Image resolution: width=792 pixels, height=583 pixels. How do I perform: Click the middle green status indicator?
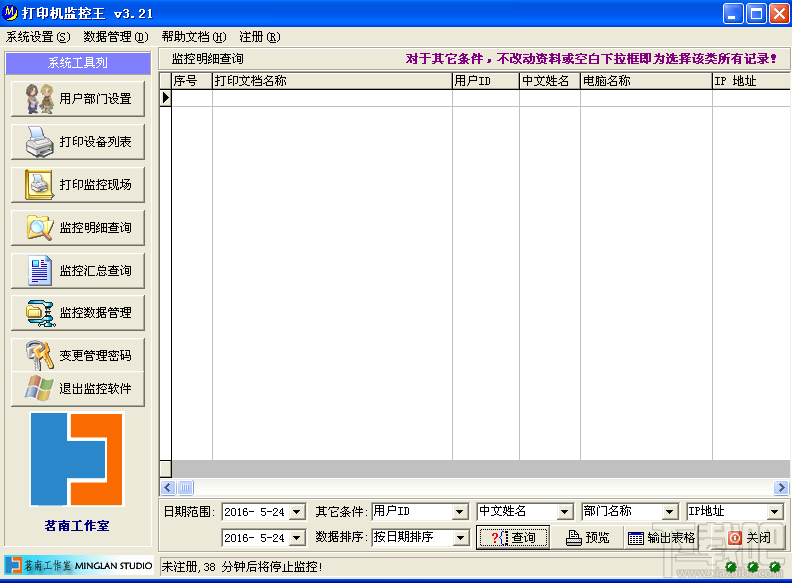coord(753,567)
